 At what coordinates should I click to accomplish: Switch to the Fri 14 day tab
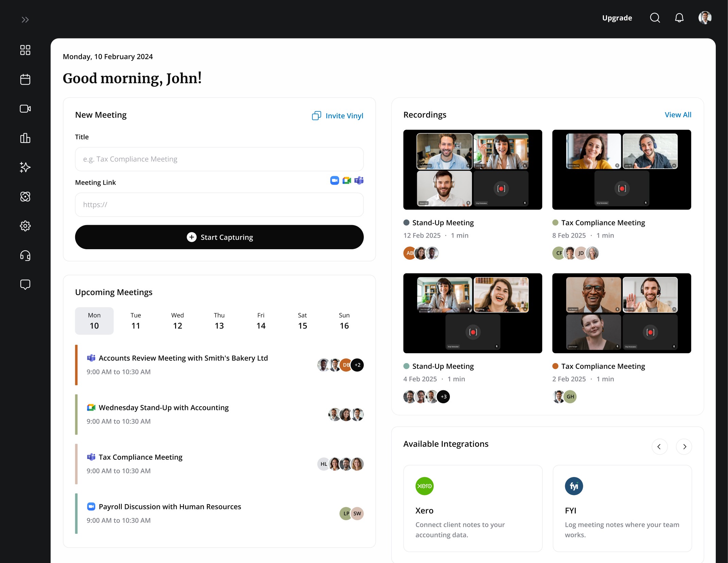pos(261,321)
